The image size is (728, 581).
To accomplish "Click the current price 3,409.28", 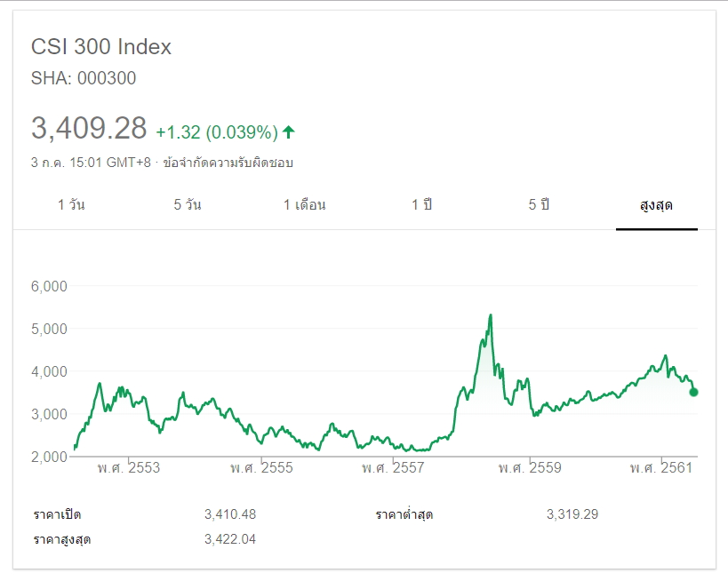I will [89, 129].
